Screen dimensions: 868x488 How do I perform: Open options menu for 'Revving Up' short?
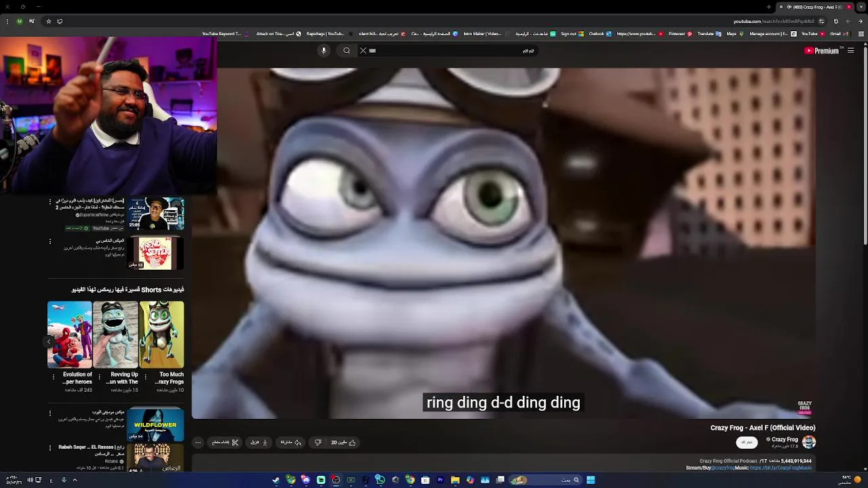click(x=99, y=377)
